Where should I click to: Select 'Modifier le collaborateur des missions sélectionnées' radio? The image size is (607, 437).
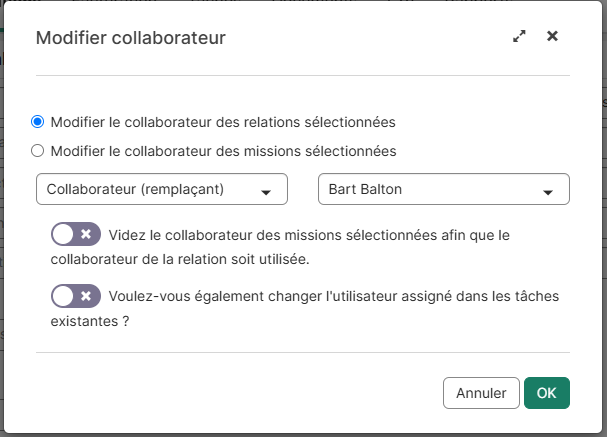pyautogui.click(x=38, y=152)
